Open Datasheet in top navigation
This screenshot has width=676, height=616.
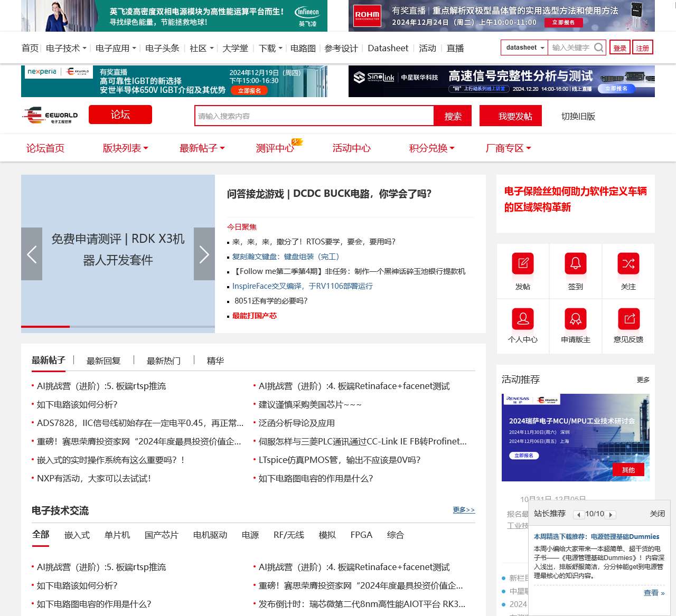(388, 48)
